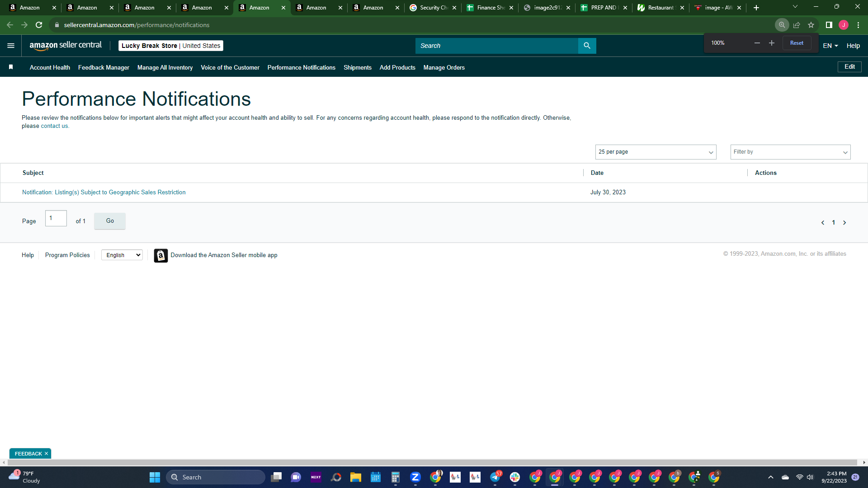Screen dimensions: 868x488
Task: Open the Account Health menu item
Action: coord(50,67)
